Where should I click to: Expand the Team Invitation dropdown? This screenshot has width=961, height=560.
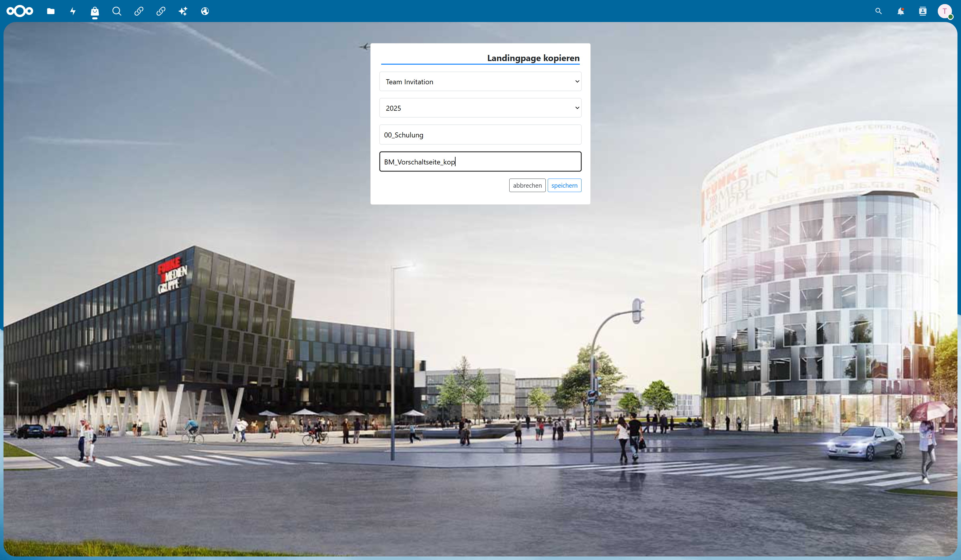[x=480, y=82]
